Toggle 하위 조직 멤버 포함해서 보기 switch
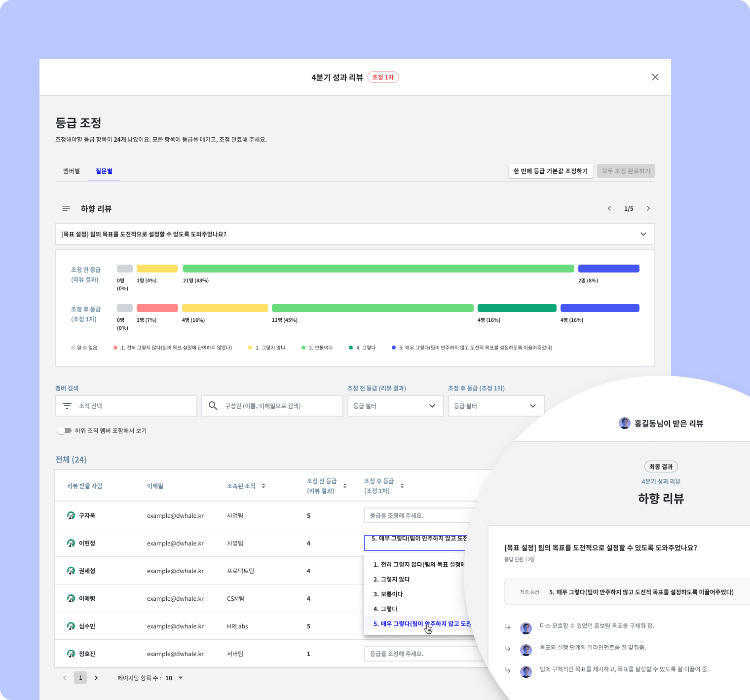The image size is (750, 700). [x=64, y=430]
